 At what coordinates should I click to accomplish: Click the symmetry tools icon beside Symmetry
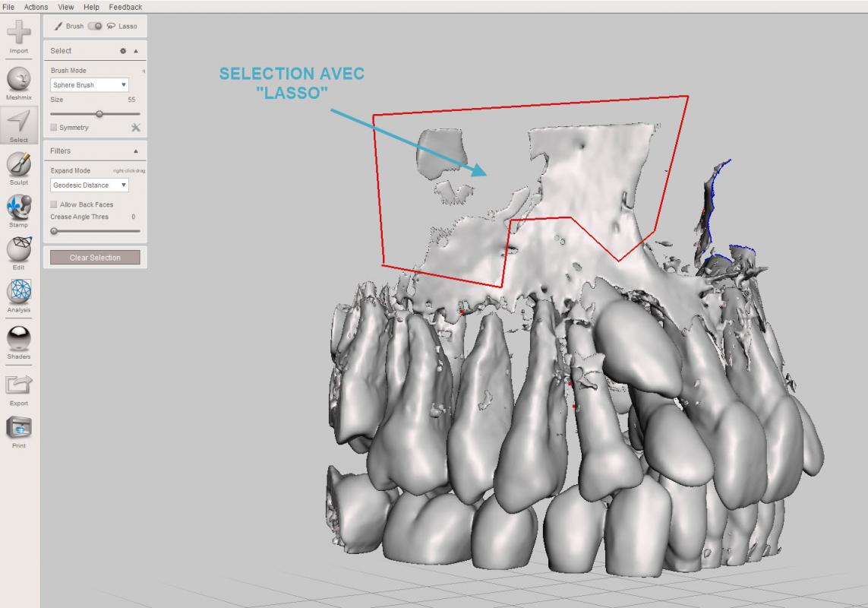(x=136, y=128)
